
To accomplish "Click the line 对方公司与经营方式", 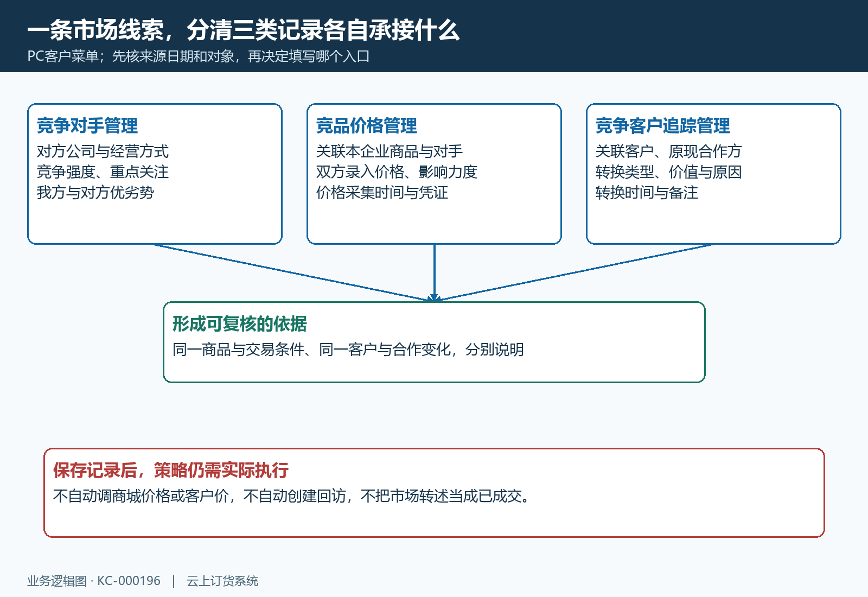I will click(103, 151).
